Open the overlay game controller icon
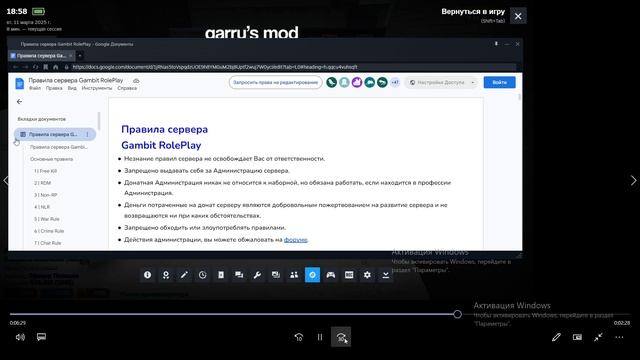640x360 pixels. (331, 275)
